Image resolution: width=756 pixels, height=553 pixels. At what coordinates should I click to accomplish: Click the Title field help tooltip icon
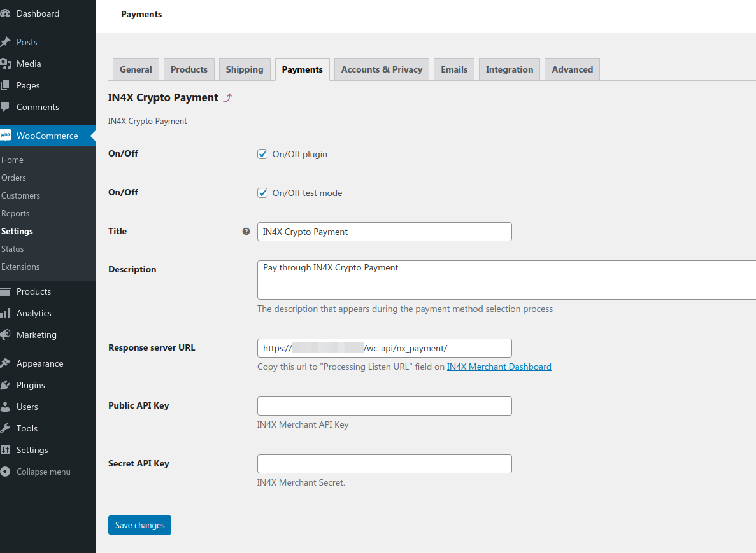(x=246, y=231)
